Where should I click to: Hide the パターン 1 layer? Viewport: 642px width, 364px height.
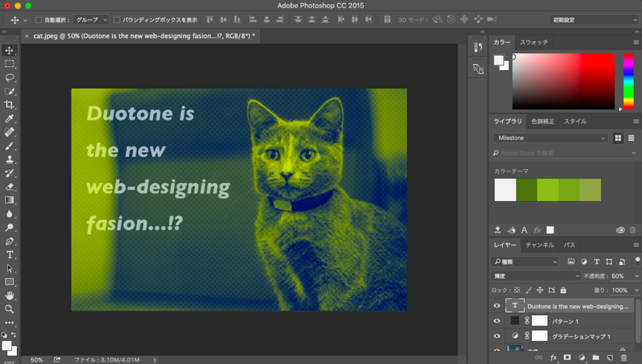[x=497, y=321]
